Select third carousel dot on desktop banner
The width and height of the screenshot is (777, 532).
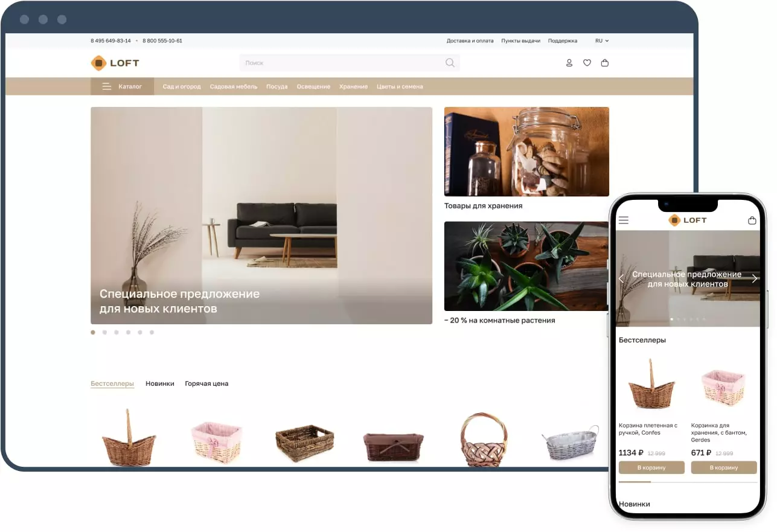click(117, 332)
